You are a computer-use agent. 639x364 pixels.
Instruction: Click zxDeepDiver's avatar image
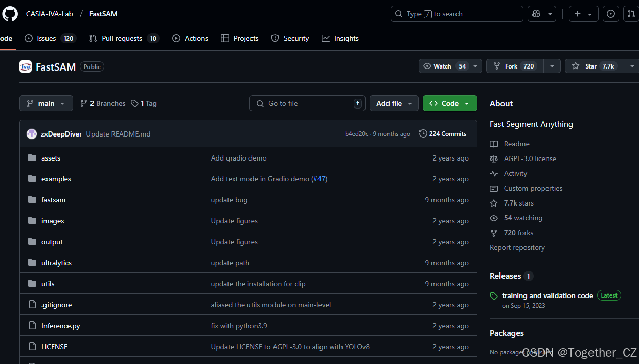click(x=32, y=134)
